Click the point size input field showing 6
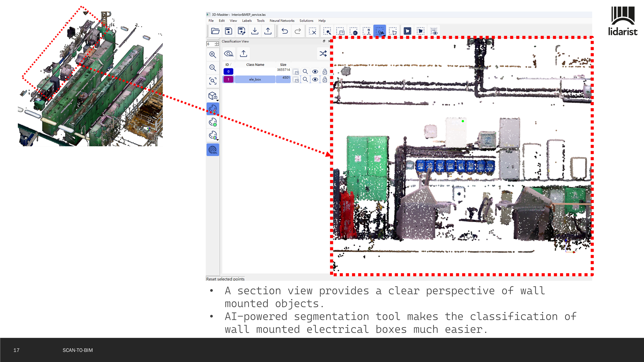This screenshot has width=644, height=362. 210,44
